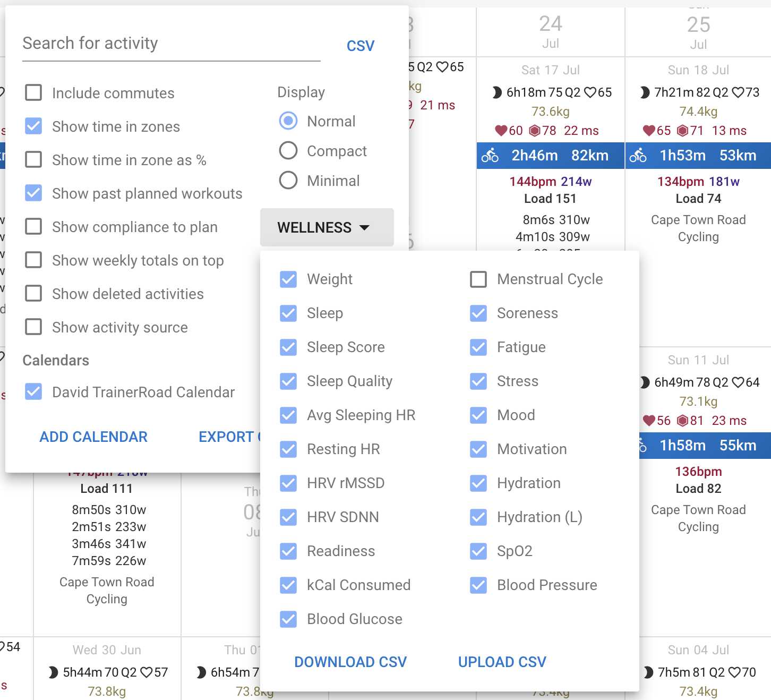Click ADD CALENDAR button
771x700 pixels.
coord(93,437)
